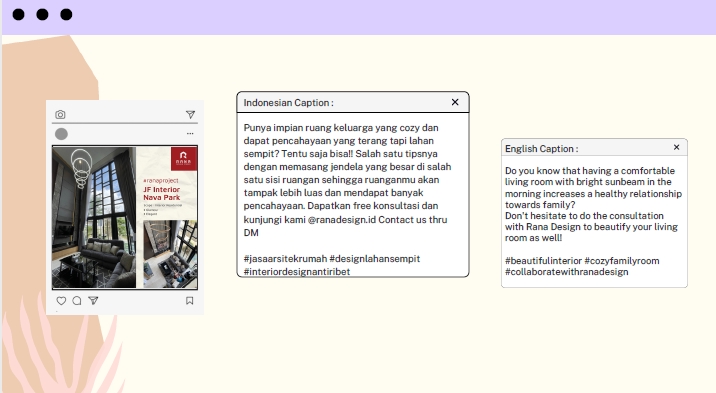716x393 pixels.
Task: Click the camera icon in the Instagram mockup
Action: (60, 115)
